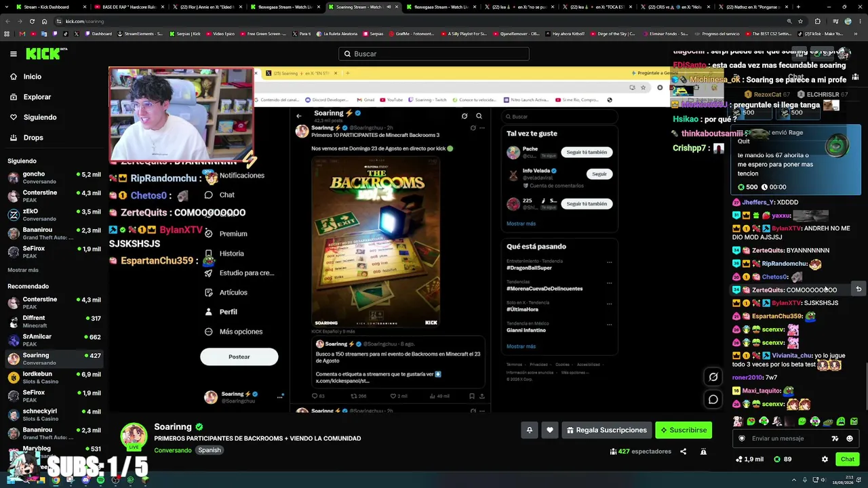The height and width of the screenshot is (488, 868).
Task: Open the Chrome three-dot menu
Action: pos(860,21)
